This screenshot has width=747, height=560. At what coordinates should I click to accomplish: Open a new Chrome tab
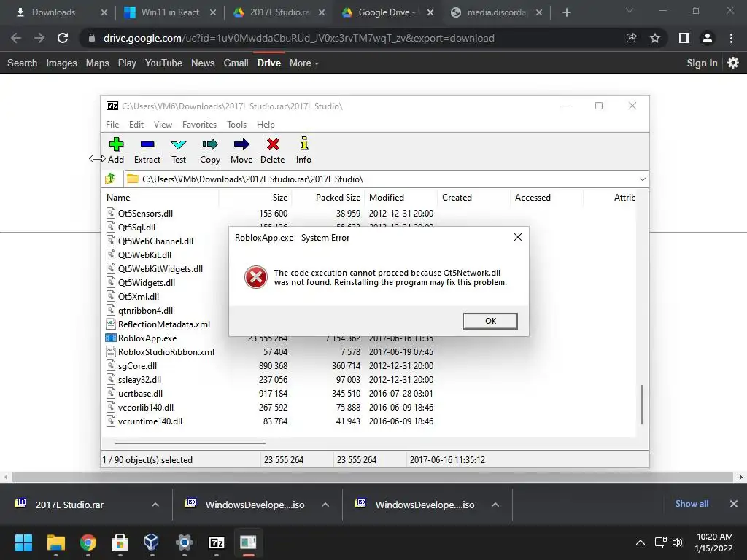pos(566,12)
